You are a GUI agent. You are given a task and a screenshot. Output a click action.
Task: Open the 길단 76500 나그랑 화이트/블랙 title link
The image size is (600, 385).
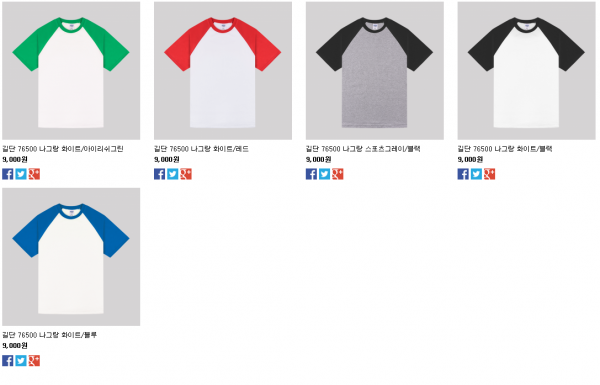[505, 149]
